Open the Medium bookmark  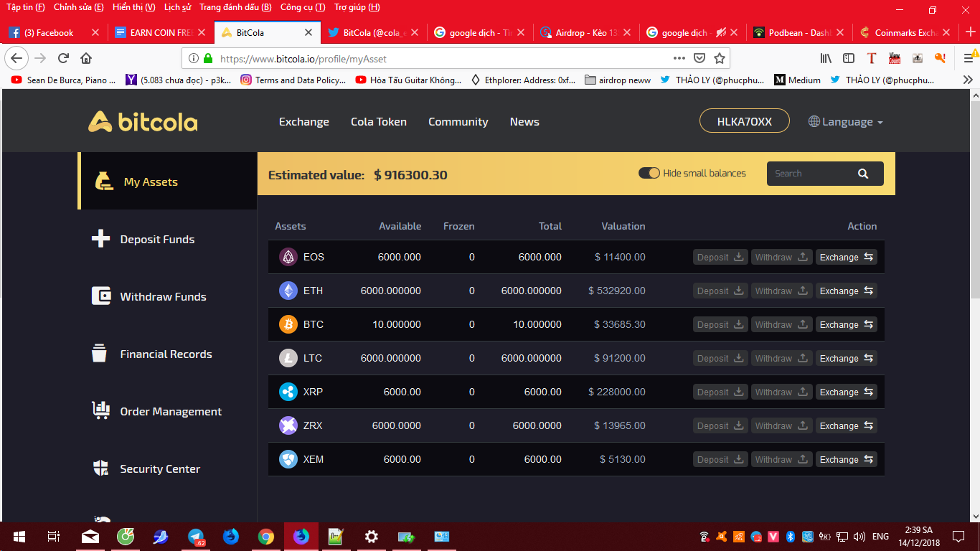pyautogui.click(x=797, y=80)
